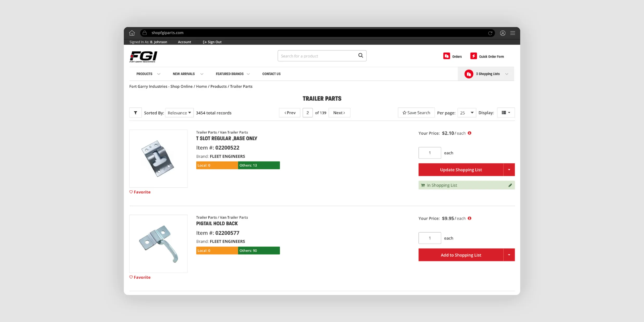Open the Pigtail Hold Back product thumbnail
This screenshot has width=644, height=322.
(x=158, y=244)
